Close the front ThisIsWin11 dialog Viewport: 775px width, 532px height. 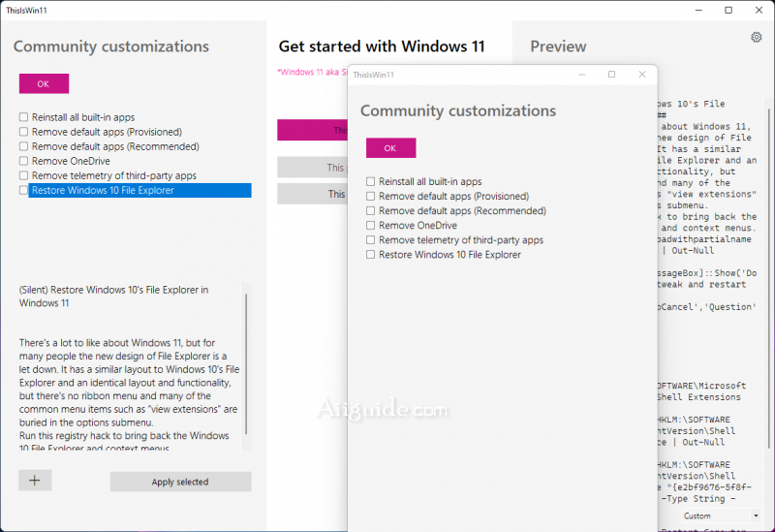[642, 75]
